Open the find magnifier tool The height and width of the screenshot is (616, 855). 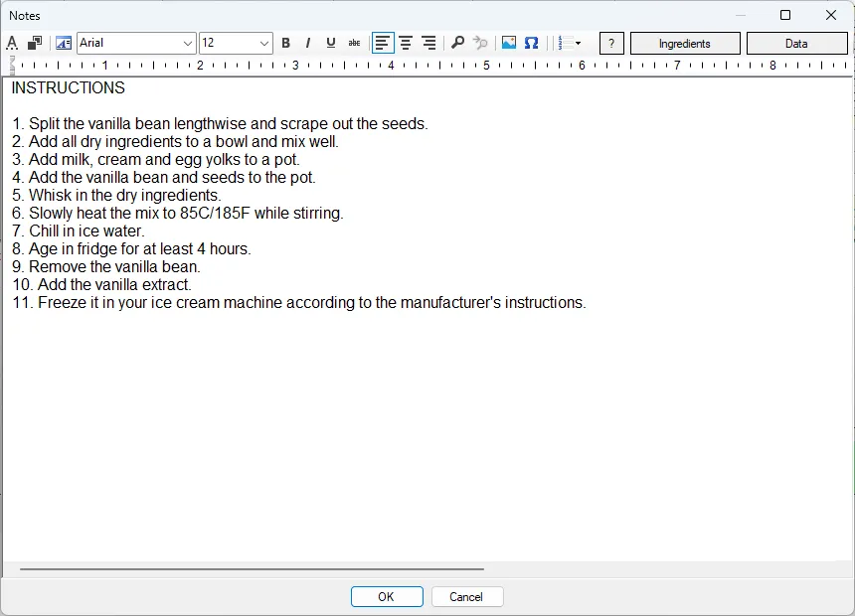[x=458, y=43]
